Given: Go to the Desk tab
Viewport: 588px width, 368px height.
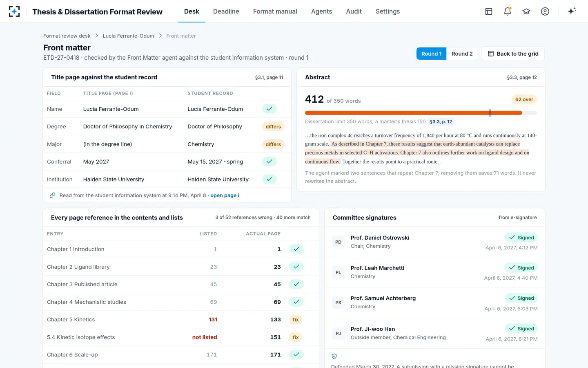Looking at the screenshot, I should click(192, 11).
